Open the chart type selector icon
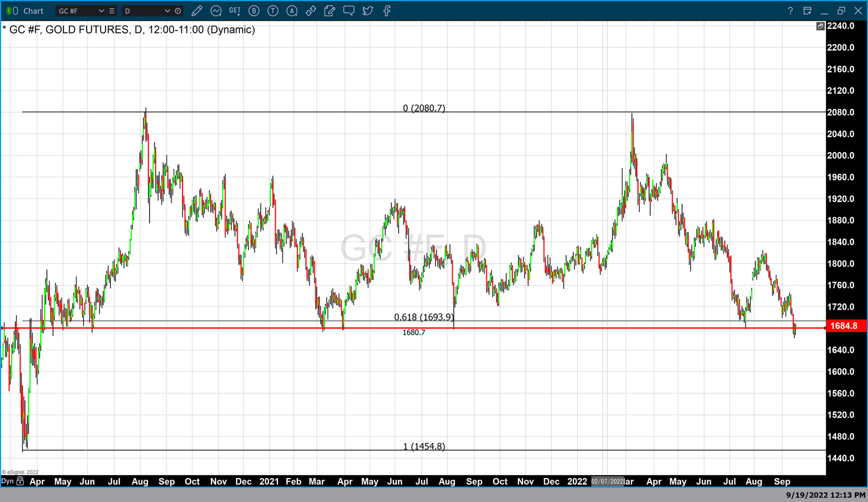868x502 pixels. pos(216,11)
